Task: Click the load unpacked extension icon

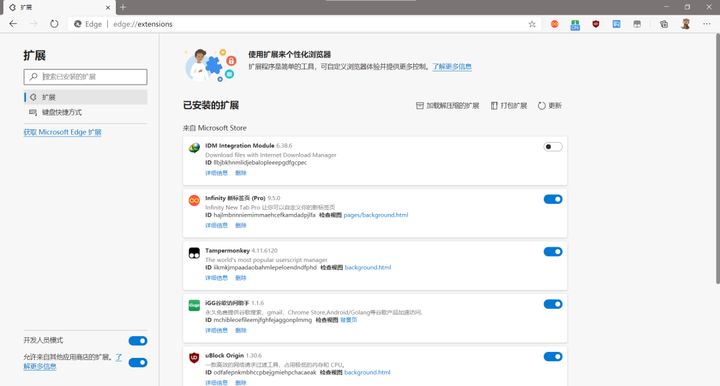Action: click(419, 106)
